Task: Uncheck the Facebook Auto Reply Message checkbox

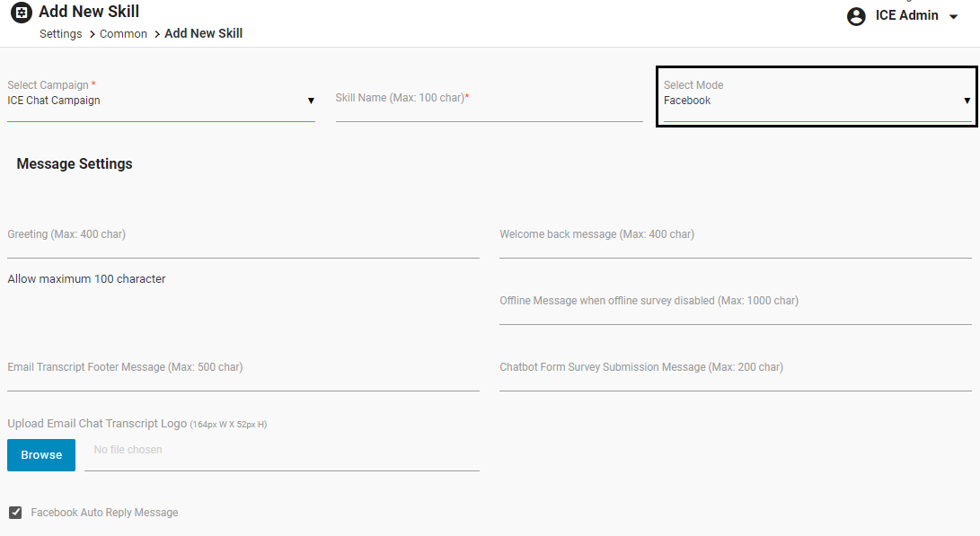Action: (x=15, y=513)
